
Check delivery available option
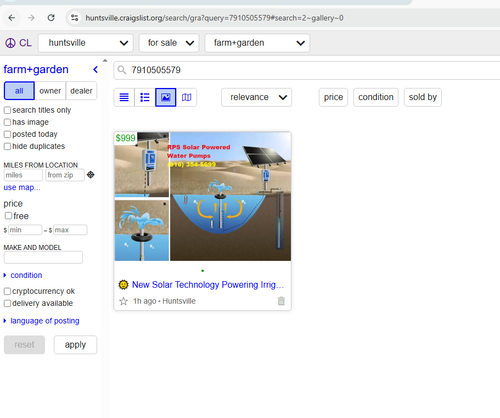7,303
